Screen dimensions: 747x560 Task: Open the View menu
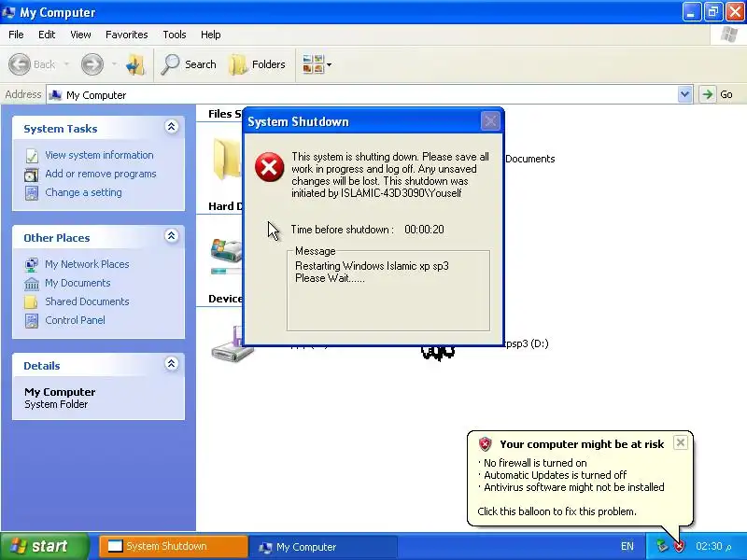(80, 35)
